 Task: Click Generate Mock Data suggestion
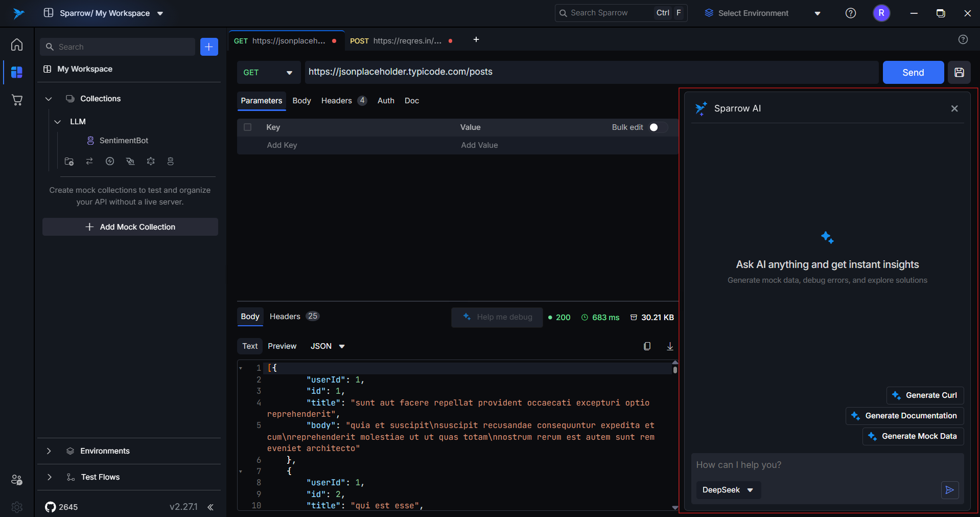(x=913, y=436)
